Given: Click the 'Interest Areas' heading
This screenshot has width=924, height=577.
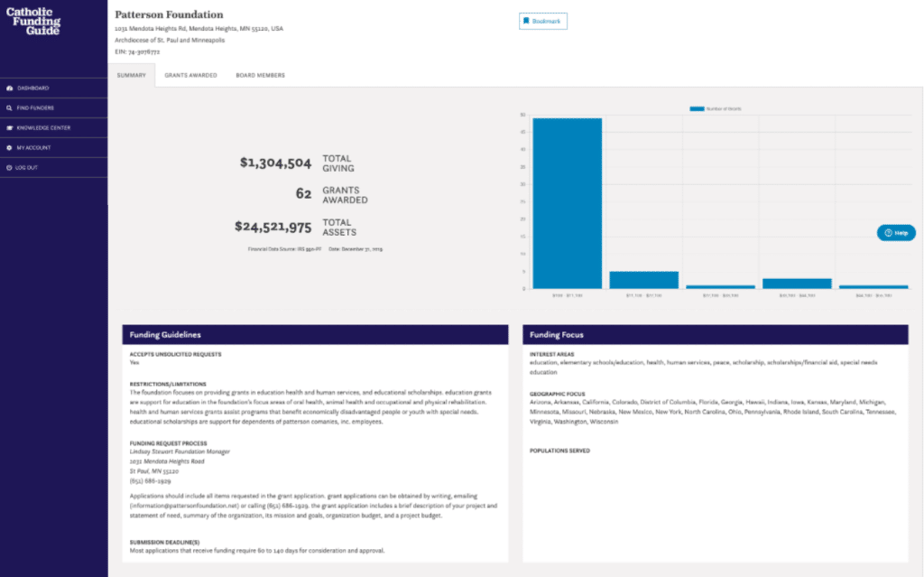Looking at the screenshot, I should (x=552, y=355).
